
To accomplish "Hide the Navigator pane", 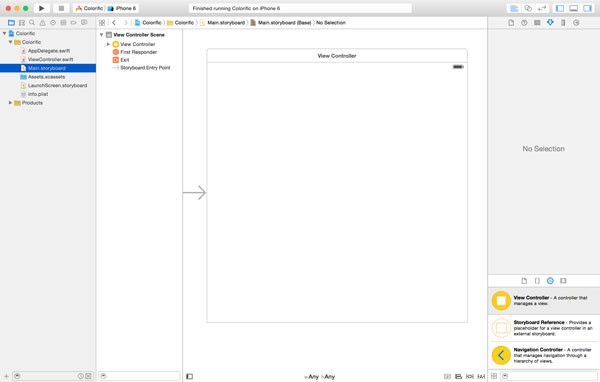I will click(x=560, y=8).
